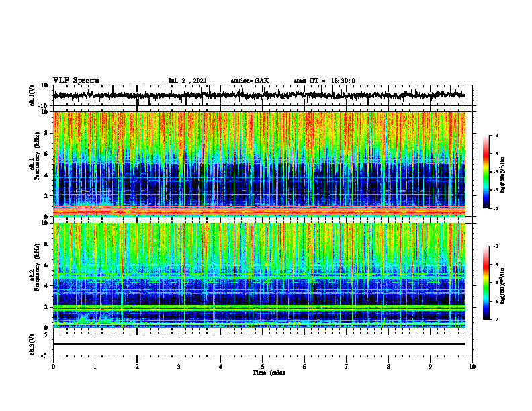This screenshot has height=411, width=532.
Task: Click the ch.2 color scale bar
Action: (486, 283)
